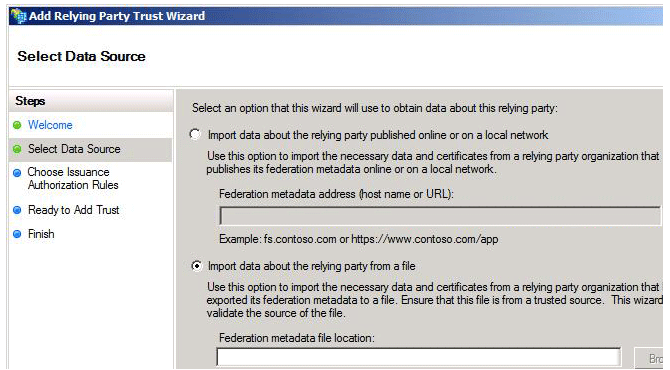Click green bullet next to Select Data Source
The width and height of the screenshot is (670, 370).
click(x=17, y=149)
